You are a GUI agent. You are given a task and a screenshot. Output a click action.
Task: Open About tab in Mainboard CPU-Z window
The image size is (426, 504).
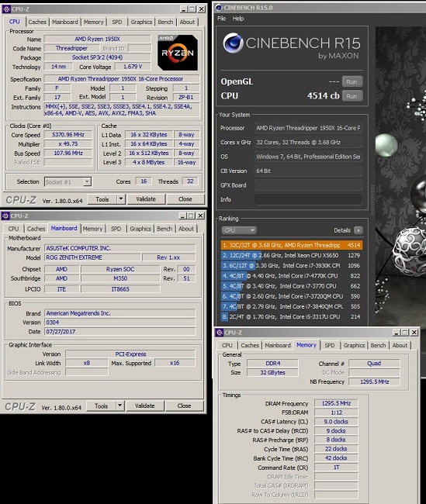(186, 229)
